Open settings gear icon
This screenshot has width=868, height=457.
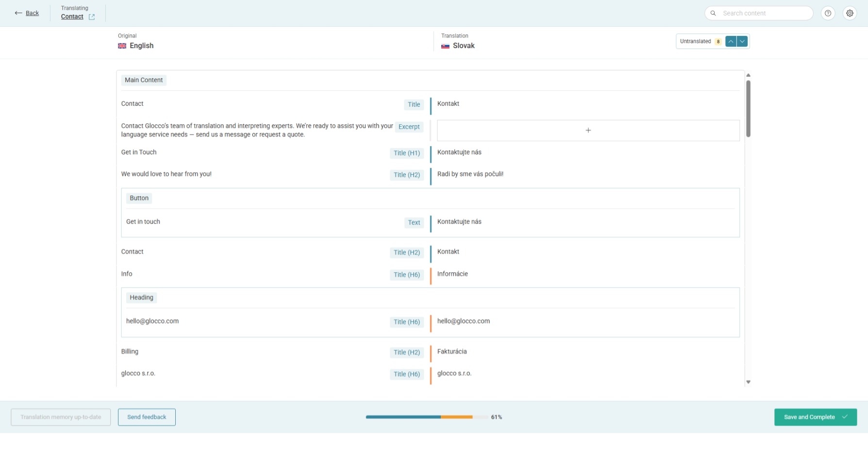(850, 13)
